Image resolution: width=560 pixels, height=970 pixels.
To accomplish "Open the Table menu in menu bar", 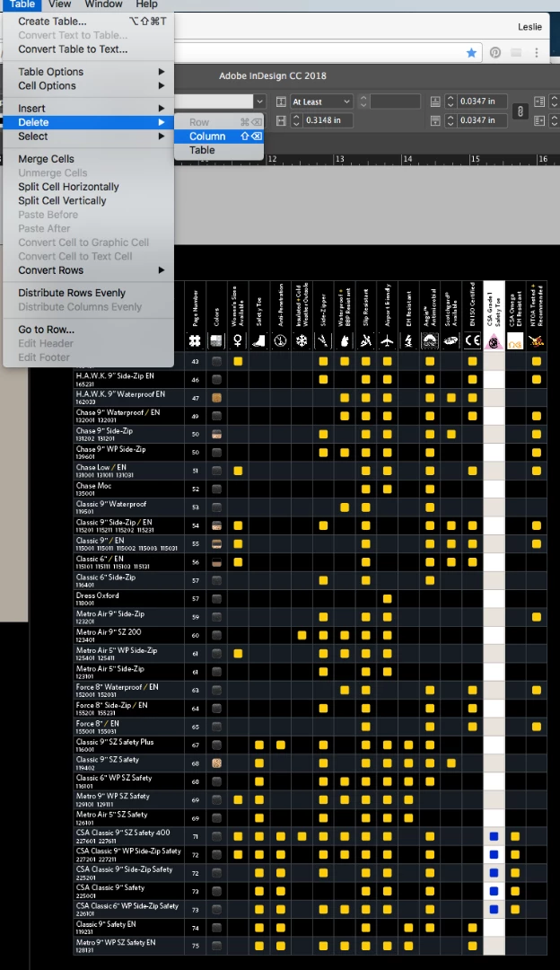I will coord(22,4).
